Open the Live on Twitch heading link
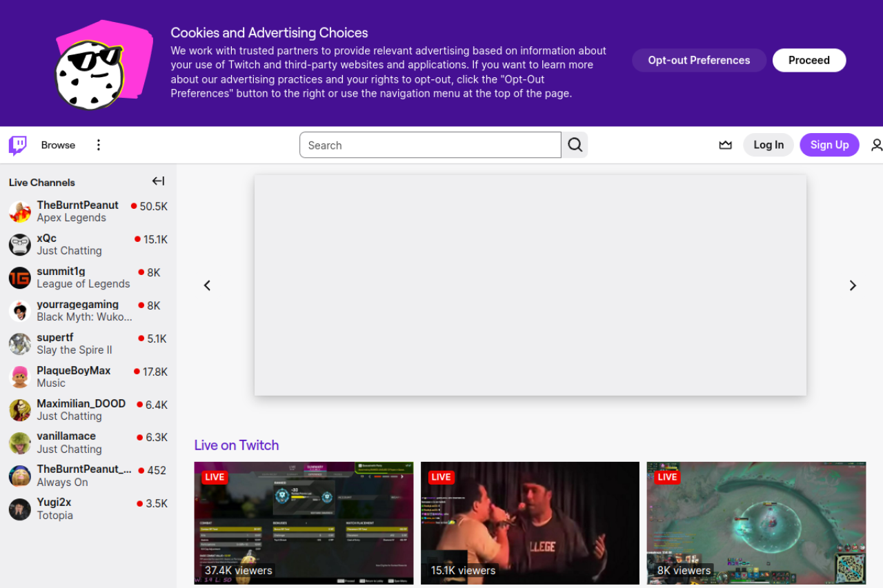The width and height of the screenshot is (883, 588). pos(237,445)
